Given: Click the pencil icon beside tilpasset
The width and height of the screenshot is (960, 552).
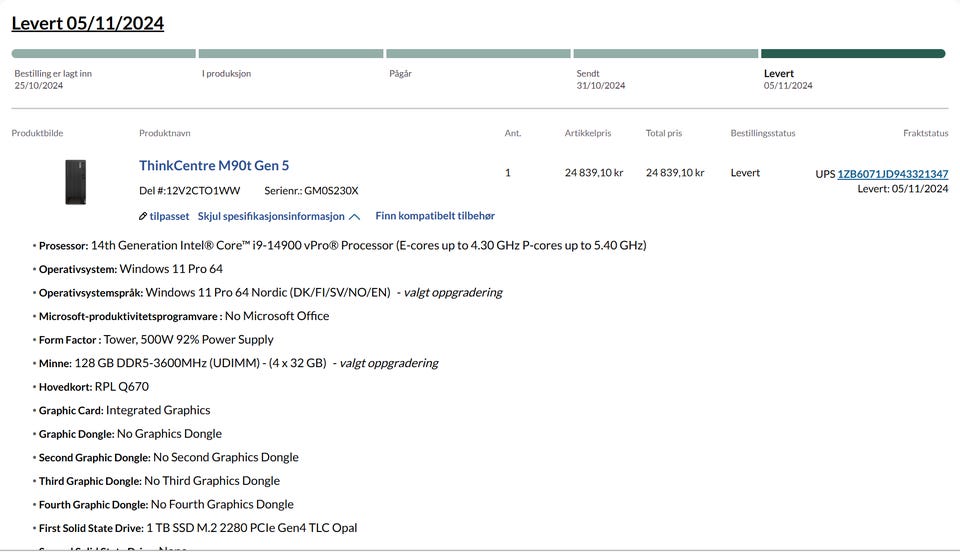Looking at the screenshot, I should click(143, 216).
